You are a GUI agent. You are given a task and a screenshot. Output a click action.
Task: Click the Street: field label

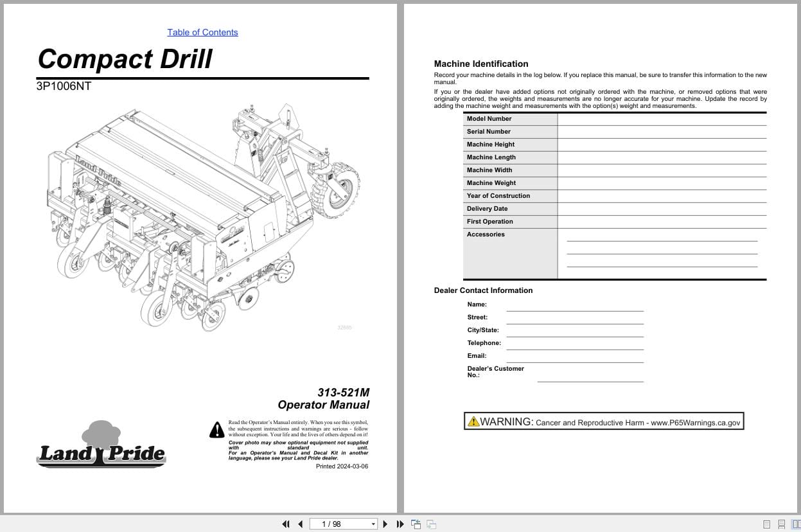coord(477,317)
